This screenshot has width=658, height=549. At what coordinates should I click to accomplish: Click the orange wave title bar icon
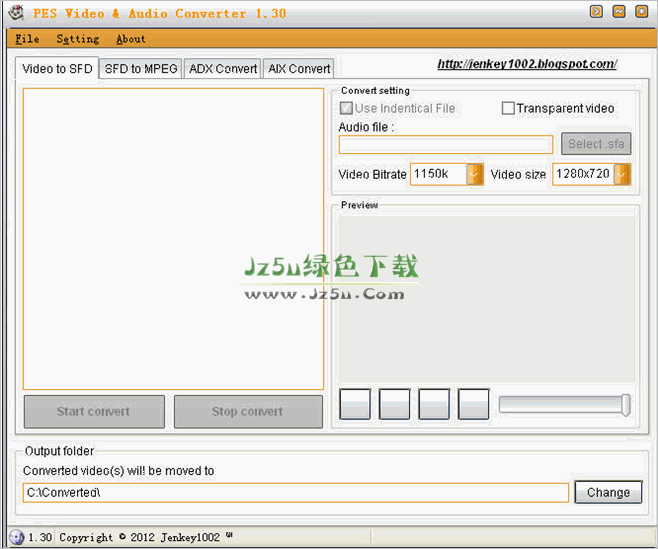pos(619,11)
